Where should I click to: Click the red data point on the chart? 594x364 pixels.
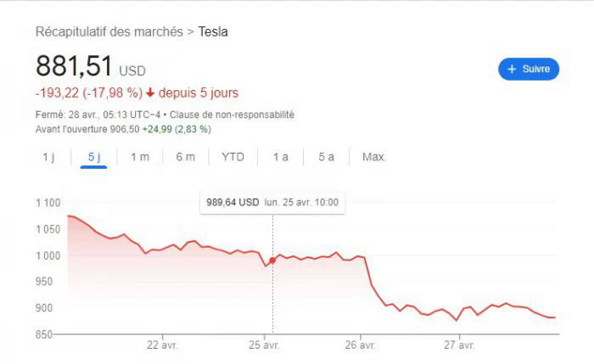click(x=272, y=260)
